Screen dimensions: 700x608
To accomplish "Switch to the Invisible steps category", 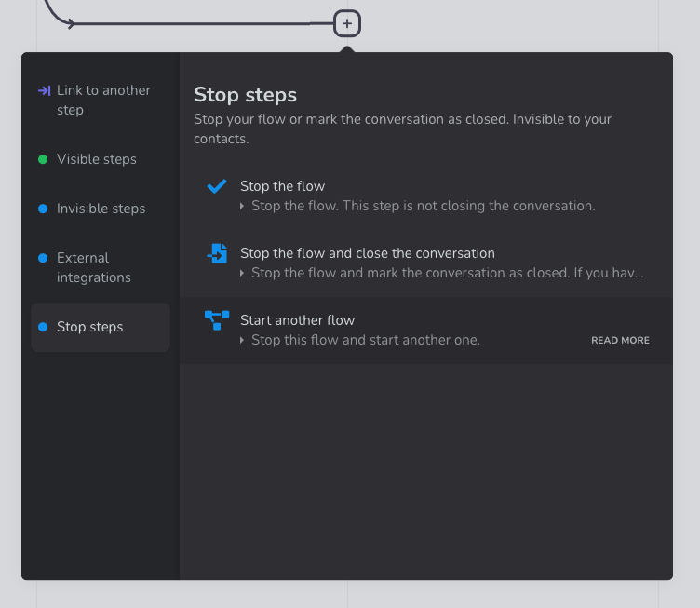I will [x=101, y=209].
